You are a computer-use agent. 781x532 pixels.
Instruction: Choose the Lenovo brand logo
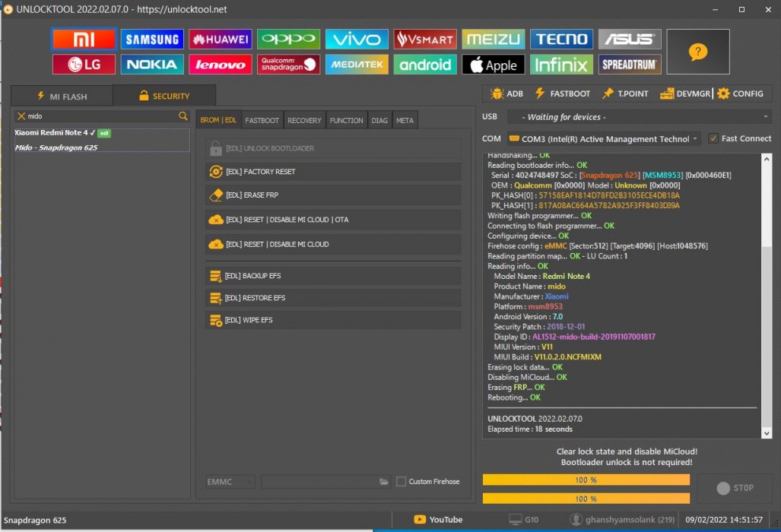tap(220, 64)
